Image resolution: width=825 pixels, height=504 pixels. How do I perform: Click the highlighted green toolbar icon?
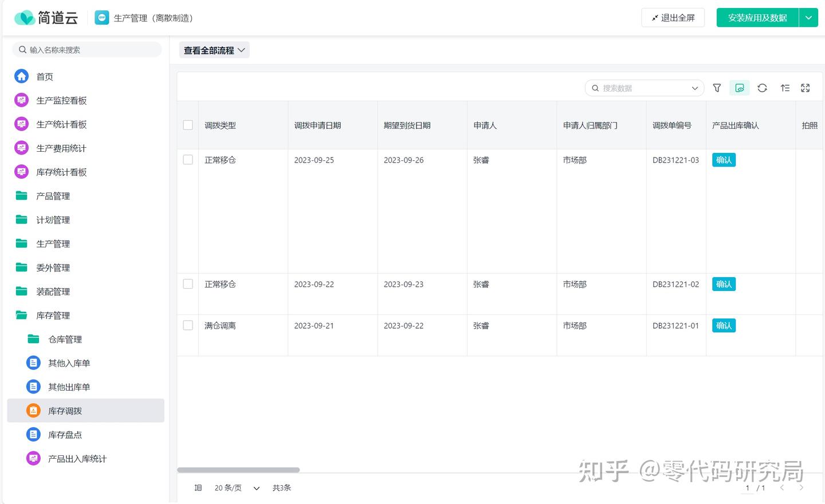(x=739, y=88)
